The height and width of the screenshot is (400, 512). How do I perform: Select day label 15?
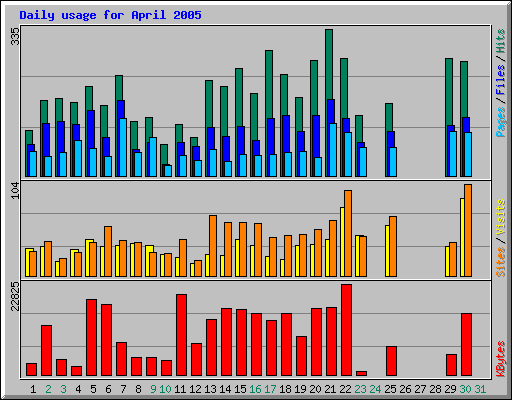pos(240,389)
